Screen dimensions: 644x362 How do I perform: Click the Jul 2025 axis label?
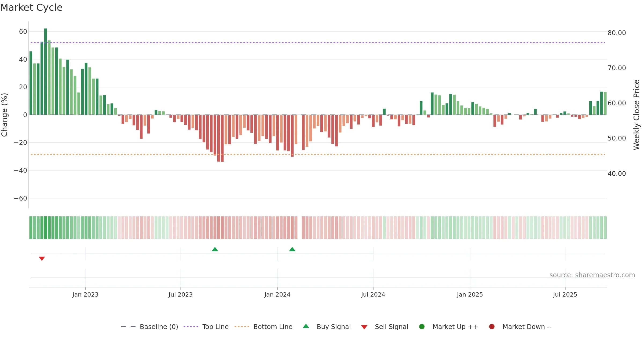coord(565,294)
